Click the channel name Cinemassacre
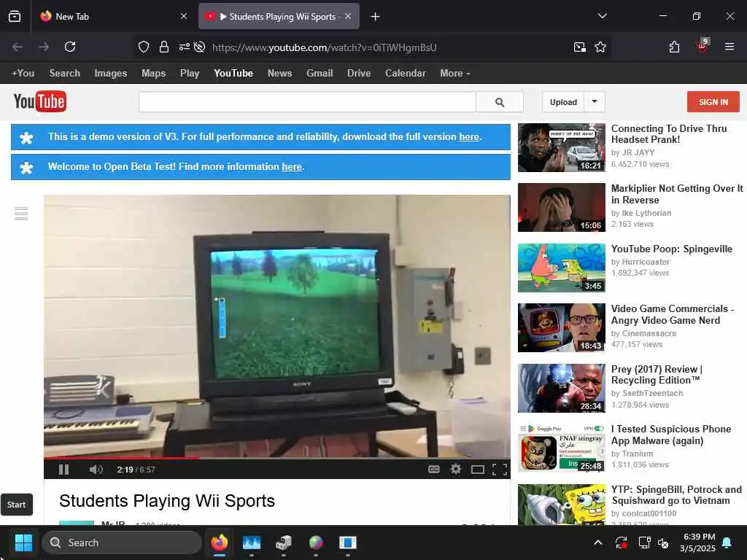 pyautogui.click(x=649, y=333)
